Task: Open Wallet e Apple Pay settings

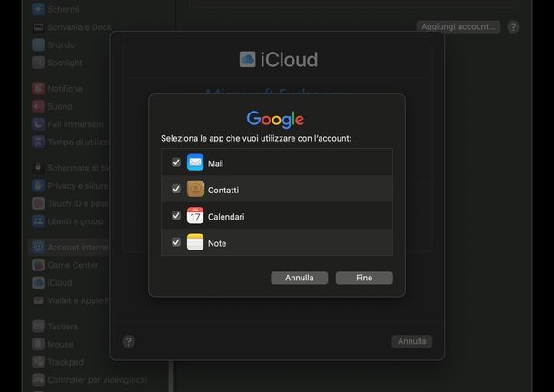Action: (70, 300)
